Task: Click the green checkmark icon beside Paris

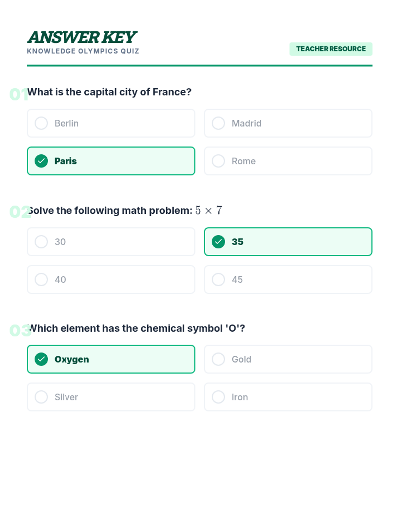Action: [x=41, y=161]
